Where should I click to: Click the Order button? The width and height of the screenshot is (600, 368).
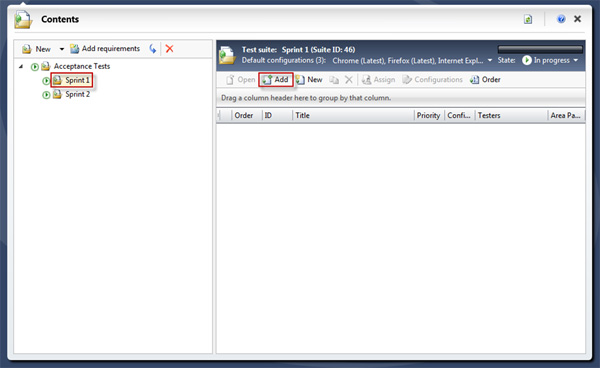coord(485,80)
